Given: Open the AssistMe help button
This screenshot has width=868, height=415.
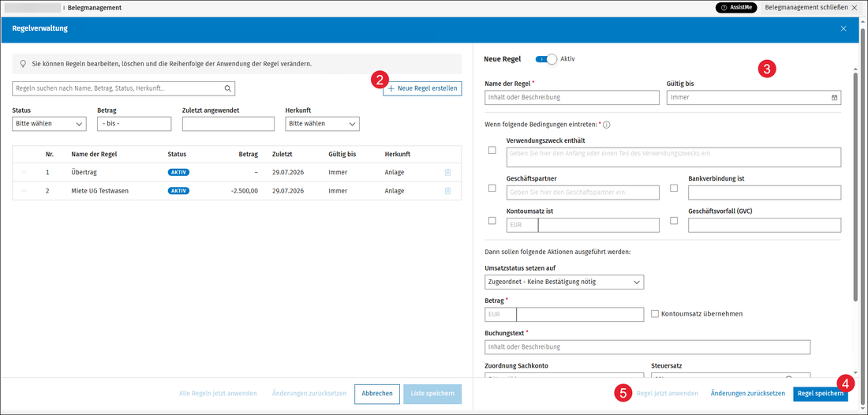Looking at the screenshot, I should tap(735, 8).
